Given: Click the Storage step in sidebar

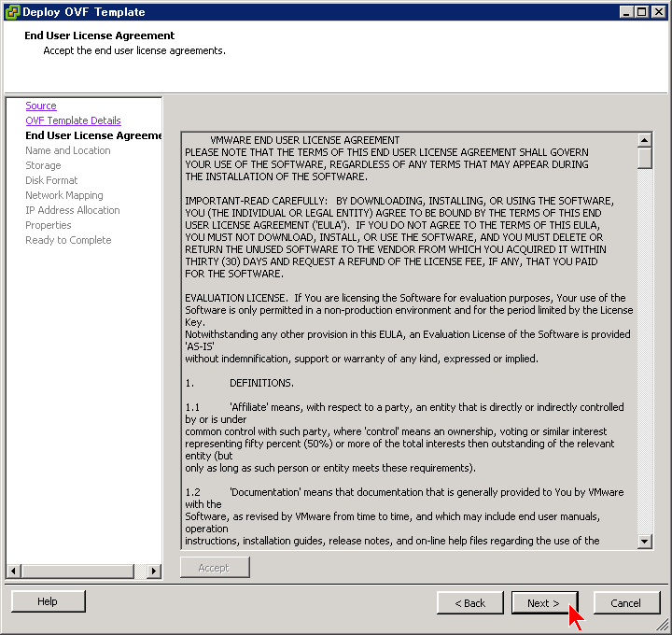Looking at the screenshot, I should [43, 165].
